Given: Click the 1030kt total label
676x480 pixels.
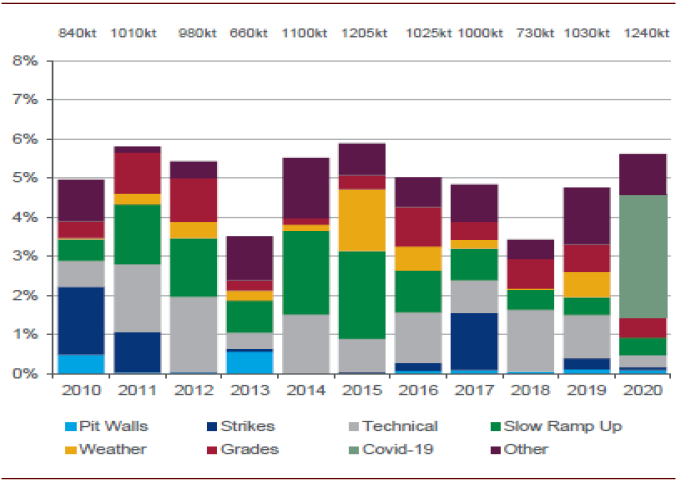Looking at the screenshot, I should tap(587, 33).
